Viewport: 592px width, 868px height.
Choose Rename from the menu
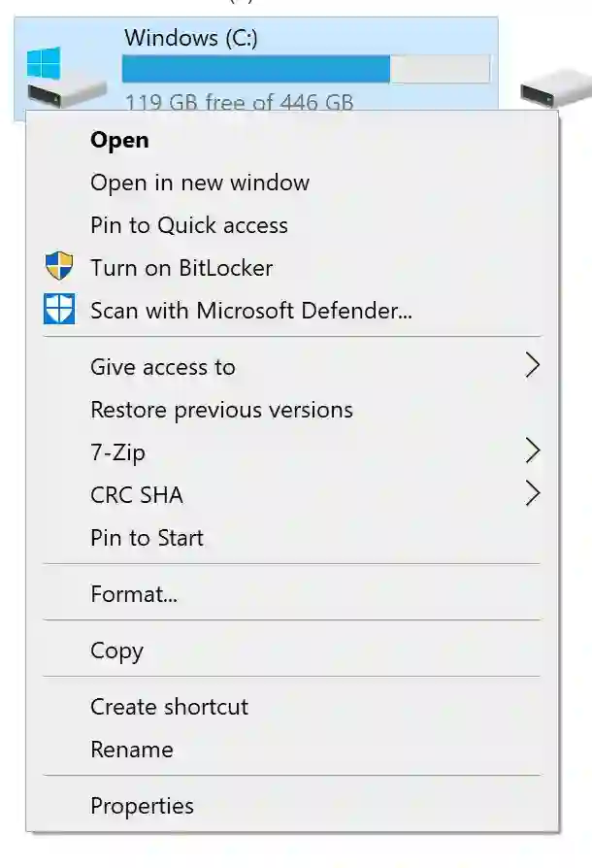[131, 750]
